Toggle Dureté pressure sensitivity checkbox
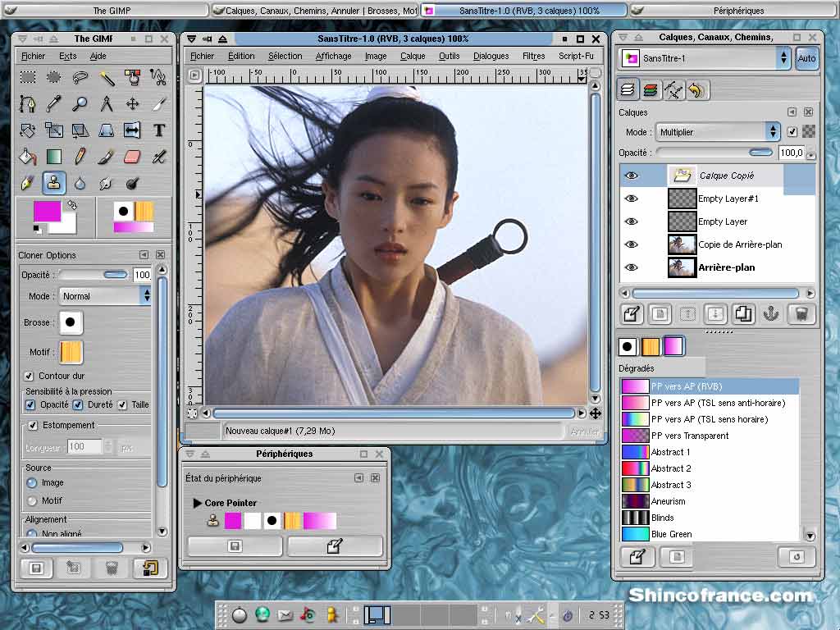Image resolution: width=840 pixels, height=630 pixels. click(78, 404)
